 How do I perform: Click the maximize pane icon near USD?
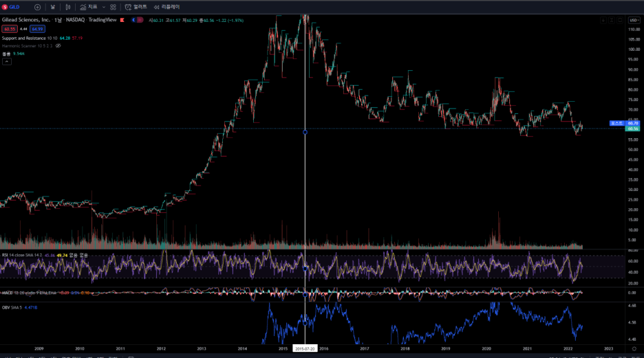tap(620, 20)
